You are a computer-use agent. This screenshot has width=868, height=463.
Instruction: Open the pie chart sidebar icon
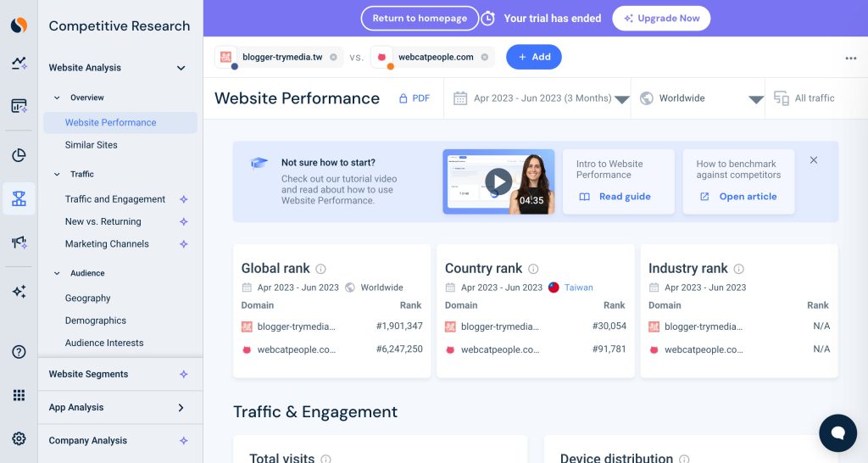[19, 155]
